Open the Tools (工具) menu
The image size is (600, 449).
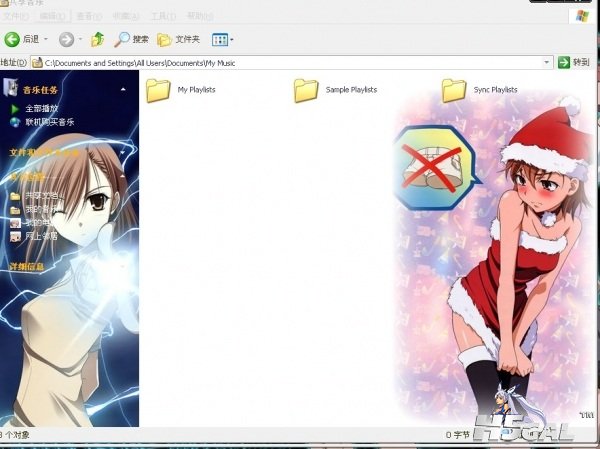click(x=159, y=17)
